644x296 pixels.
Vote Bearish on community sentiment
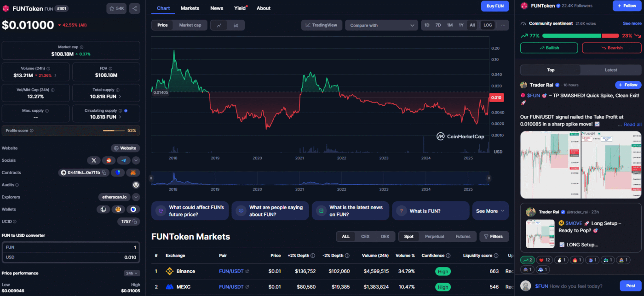[x=612, y=48]
